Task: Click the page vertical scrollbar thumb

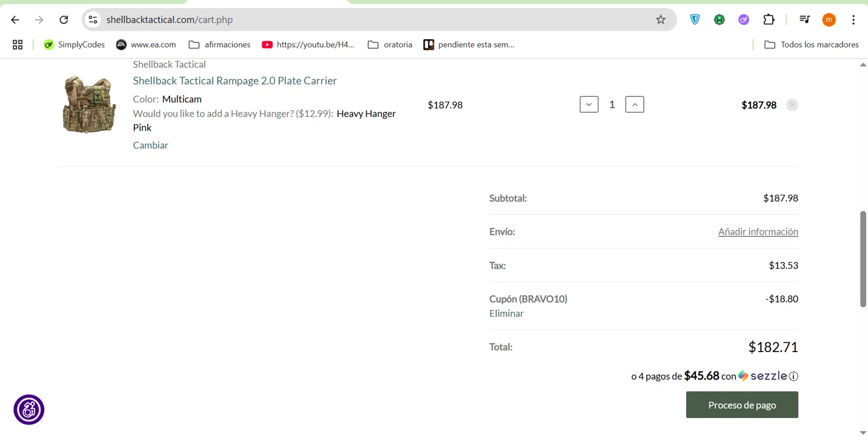Action: (x=863, y=258)
